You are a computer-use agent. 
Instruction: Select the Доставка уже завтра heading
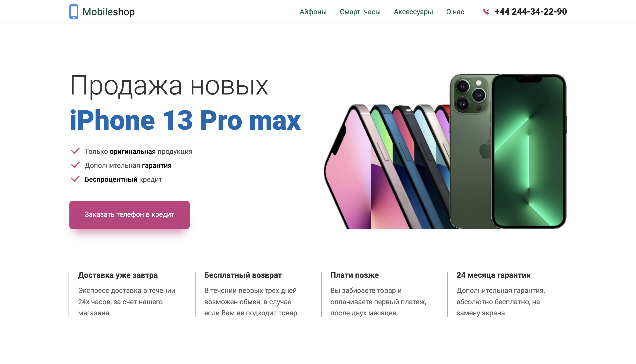click(118, 275)
